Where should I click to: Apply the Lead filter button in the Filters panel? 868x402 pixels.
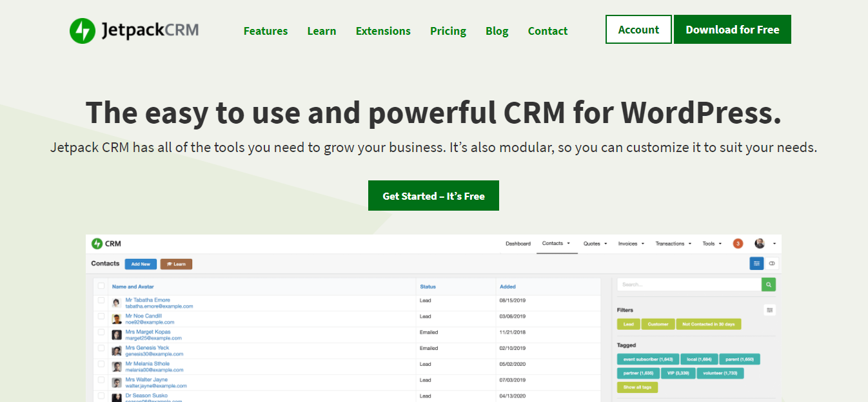point(628,324)
